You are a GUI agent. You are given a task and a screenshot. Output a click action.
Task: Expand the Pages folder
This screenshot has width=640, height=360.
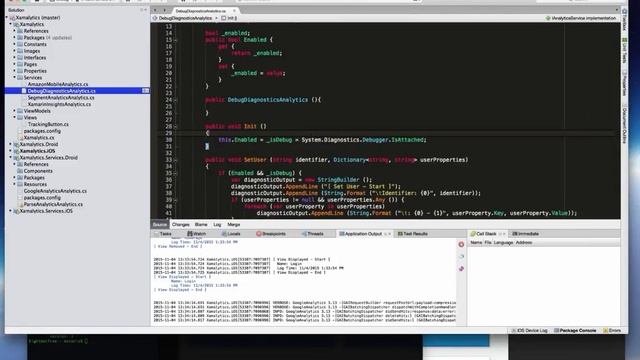point(15,64)
